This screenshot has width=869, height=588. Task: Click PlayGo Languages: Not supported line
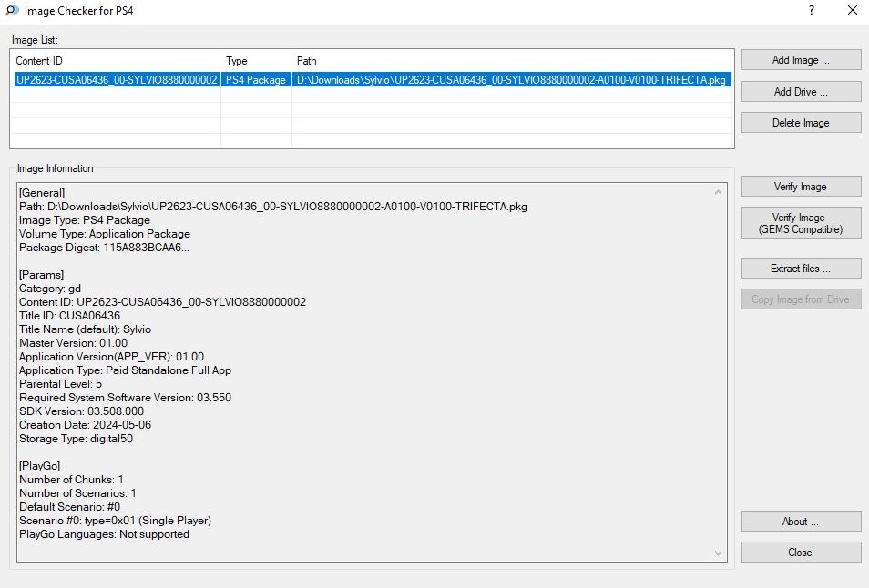[x=104, y=534]
